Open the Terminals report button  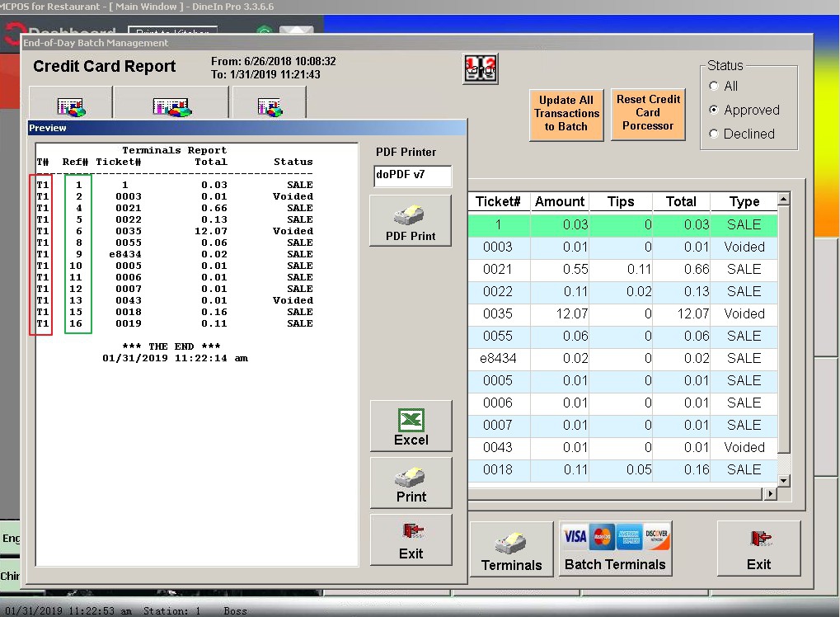[x=512, y=549]
